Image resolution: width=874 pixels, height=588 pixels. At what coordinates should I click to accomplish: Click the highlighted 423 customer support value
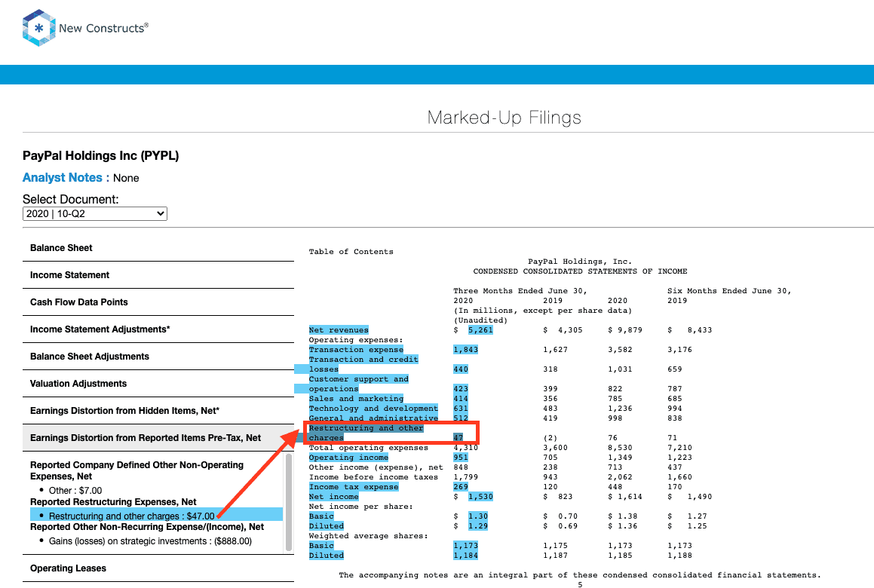(x=461, y=389)
